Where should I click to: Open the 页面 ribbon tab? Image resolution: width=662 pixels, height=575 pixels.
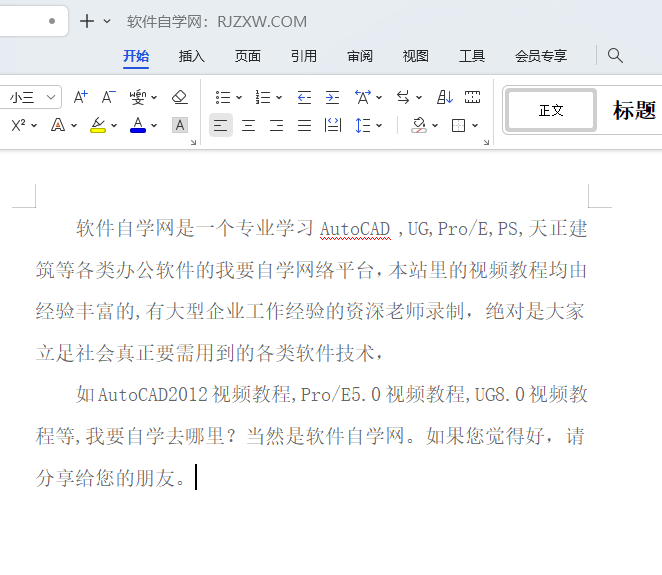[248, 56]
